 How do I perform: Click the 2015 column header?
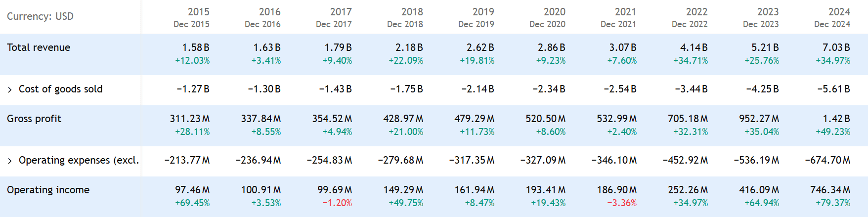point(198,12)
